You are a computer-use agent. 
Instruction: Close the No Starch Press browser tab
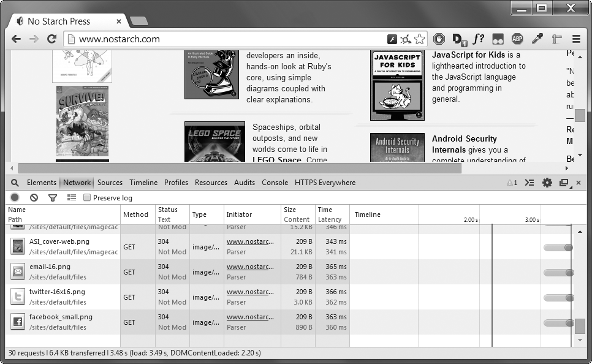point(118,21)
